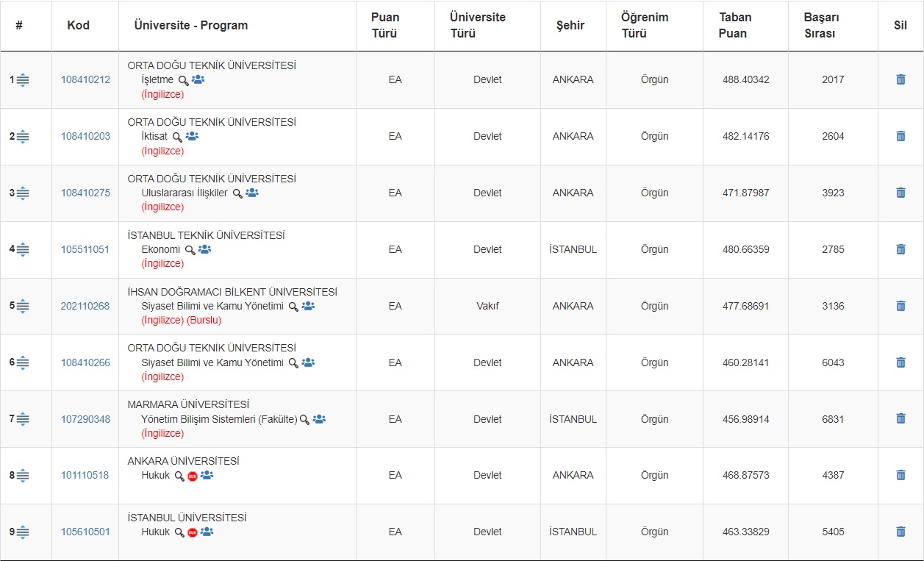Click code link 101110518
924x561 pixels.
(85, 475)
